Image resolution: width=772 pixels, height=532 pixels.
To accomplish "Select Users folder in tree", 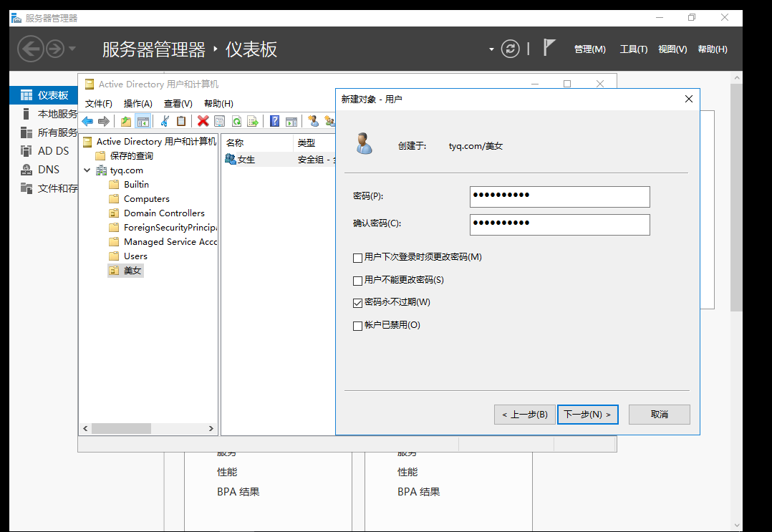I will pyautogui.click(x=128, y=256).
